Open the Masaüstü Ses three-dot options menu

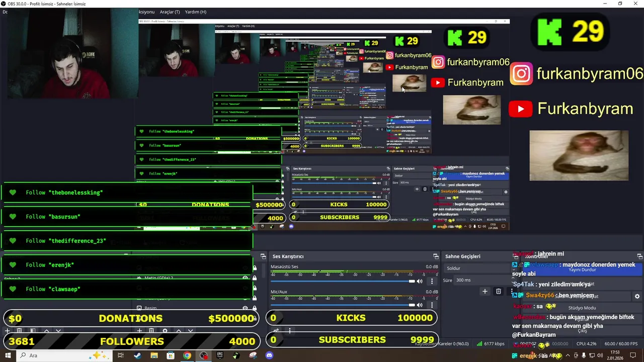pos(432,281)
